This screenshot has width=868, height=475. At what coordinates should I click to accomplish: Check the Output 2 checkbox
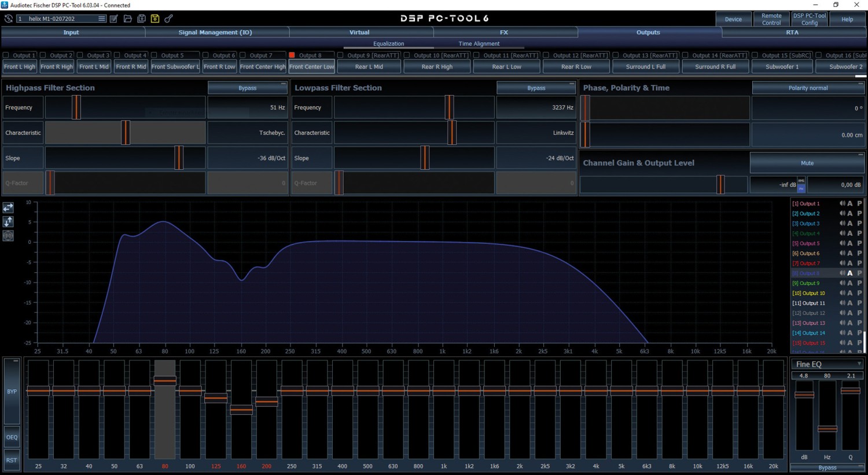[x=43, y=56]
